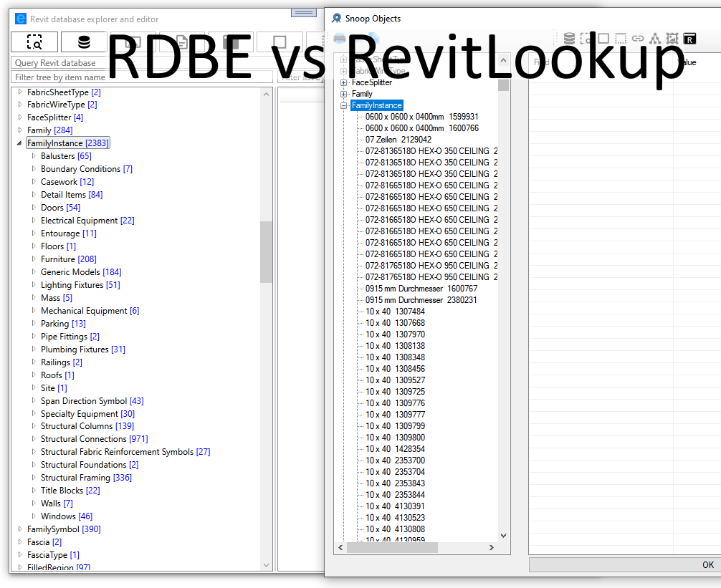Select FabricWireType [2] in RDBE tree
The width and height of the screenshot is (721, 588).
pyautogui.click(x=62, y=105)
